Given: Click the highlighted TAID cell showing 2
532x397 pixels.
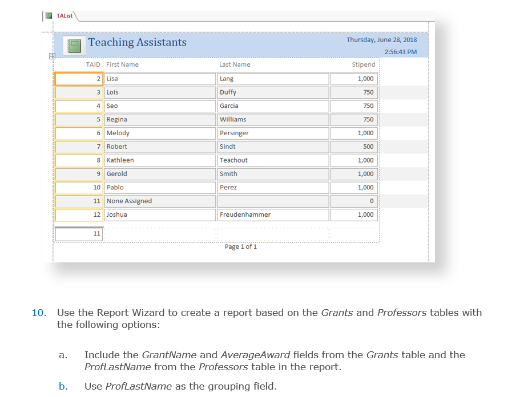Looking at the screenshot, I should [x=79, y=79].
